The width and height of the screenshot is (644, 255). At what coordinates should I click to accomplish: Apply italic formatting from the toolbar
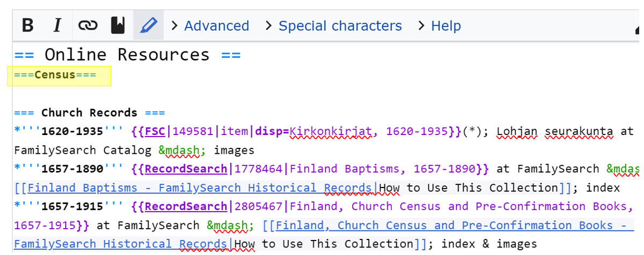(57, 25)
